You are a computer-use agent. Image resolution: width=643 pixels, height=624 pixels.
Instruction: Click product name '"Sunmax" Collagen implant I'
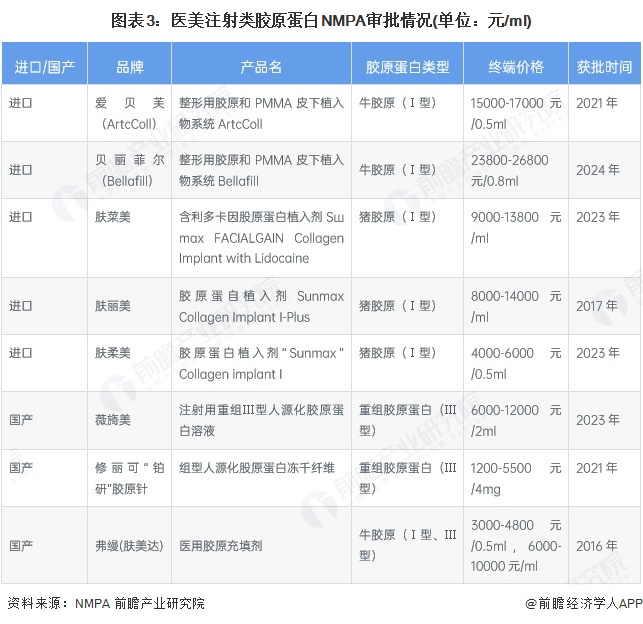coord(261,363)
